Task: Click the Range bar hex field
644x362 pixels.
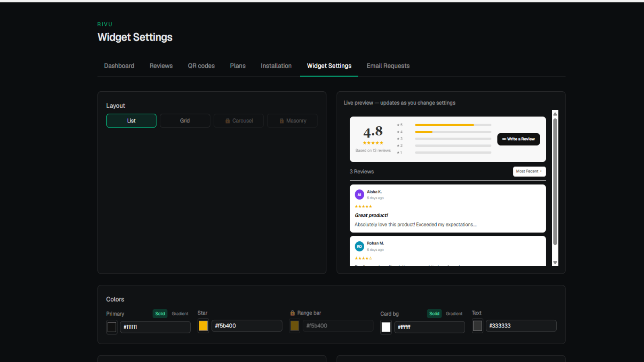Action: tap(338, 326)
